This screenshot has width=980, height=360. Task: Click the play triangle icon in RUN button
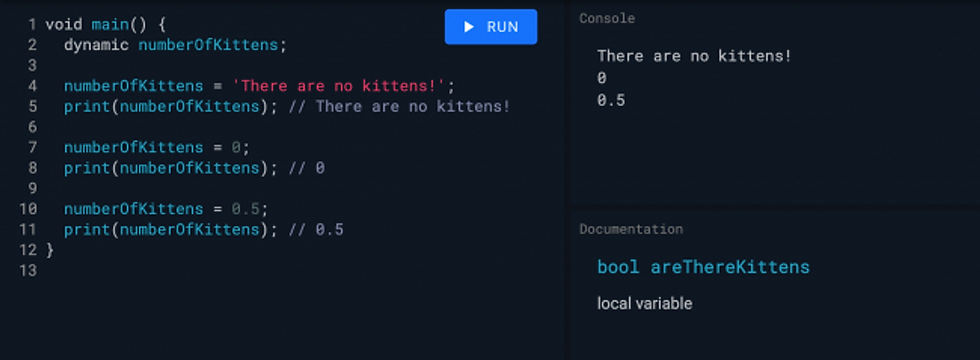tap(468, 27)
